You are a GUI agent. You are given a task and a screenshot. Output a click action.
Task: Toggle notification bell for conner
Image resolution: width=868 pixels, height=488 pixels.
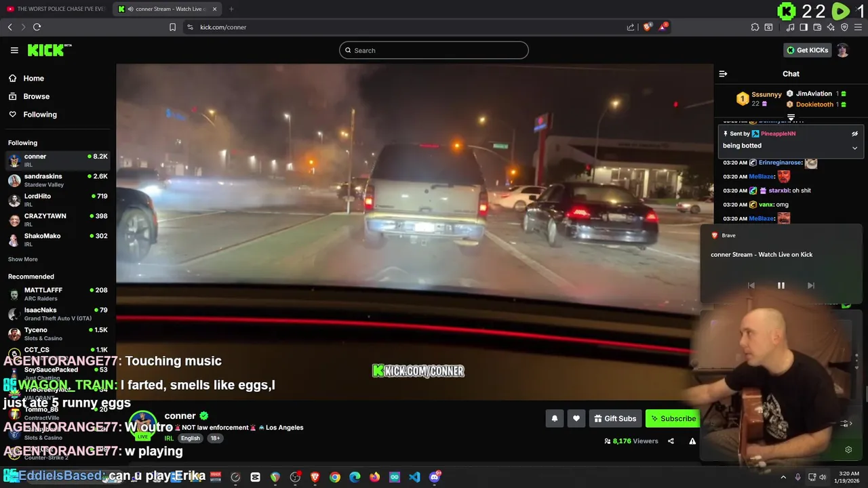pos(554,418)
